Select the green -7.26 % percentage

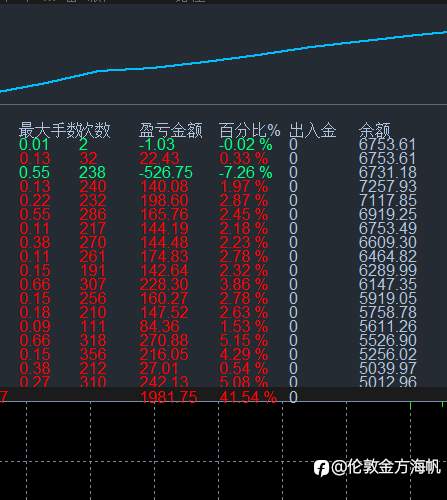point(246,173)
